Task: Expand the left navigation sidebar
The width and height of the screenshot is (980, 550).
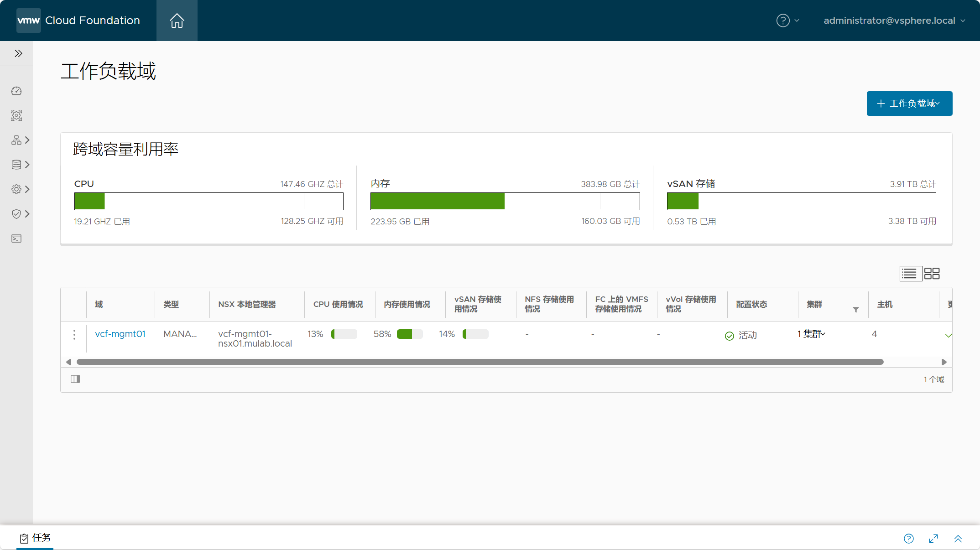Action: [18, 53]
